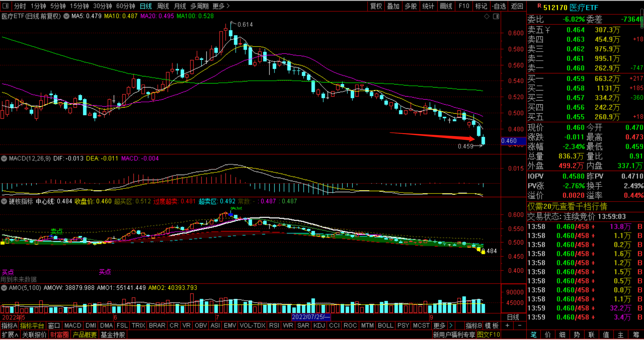644x340 pixels.
Task: Click the MACD indicator settings circle icon
Action: coord(4,159)
